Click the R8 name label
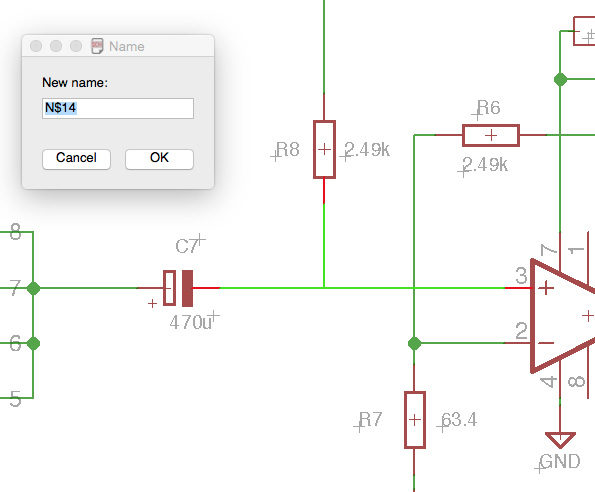The height and width of the screenshot is (492, 595). pyautogui.click(x=288, y=149)
